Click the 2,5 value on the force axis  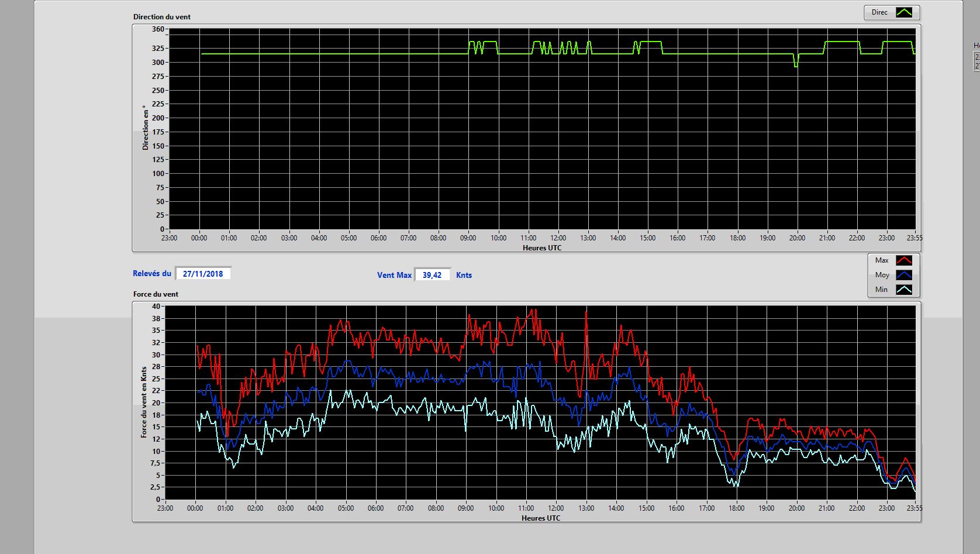(155, 487)
